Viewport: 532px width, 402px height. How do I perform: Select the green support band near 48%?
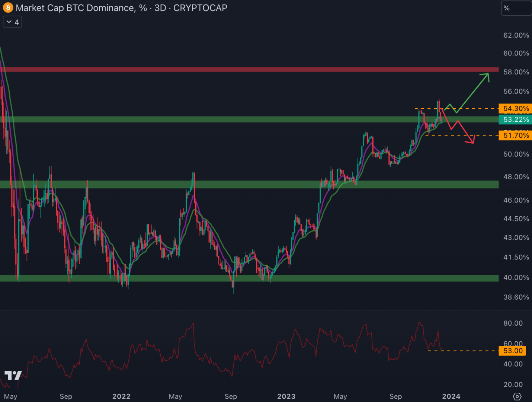pyautogui.click(x=249, y=184)
